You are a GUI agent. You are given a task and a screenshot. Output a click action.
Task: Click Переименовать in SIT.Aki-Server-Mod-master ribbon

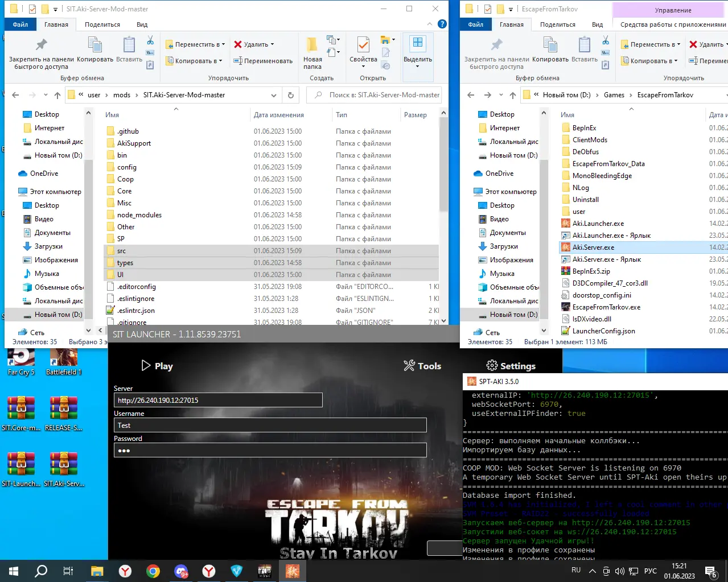point(263,61)
